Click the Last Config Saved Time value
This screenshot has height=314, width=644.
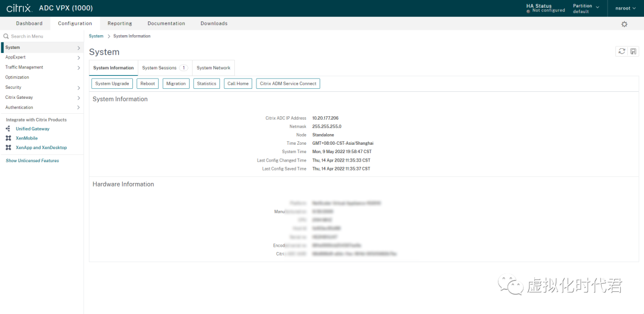pos(341,169)
